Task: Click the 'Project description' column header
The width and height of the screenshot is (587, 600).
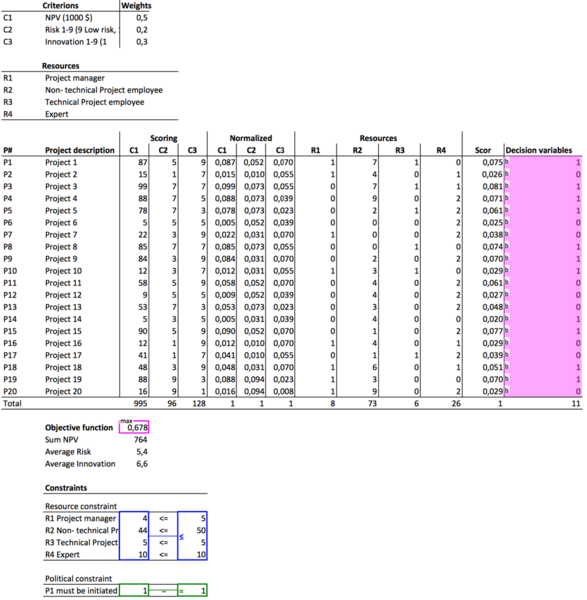Action: click(x=80, y=150)
